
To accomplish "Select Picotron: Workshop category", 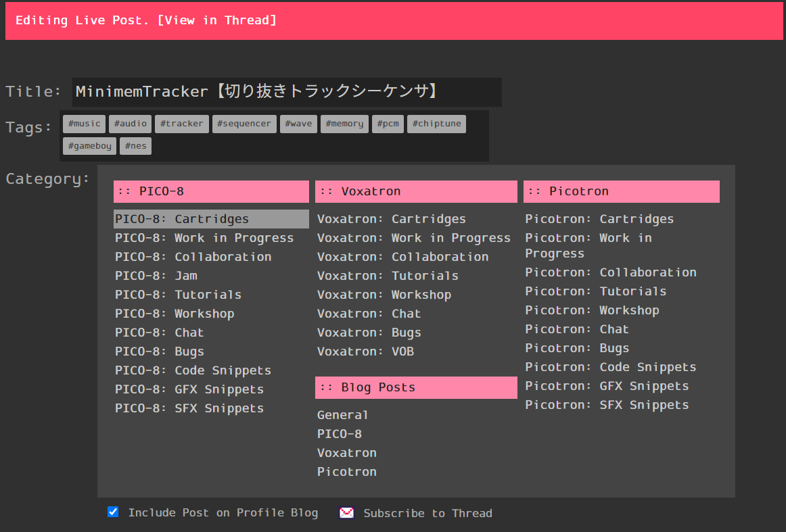I will [x=592, y=310].
